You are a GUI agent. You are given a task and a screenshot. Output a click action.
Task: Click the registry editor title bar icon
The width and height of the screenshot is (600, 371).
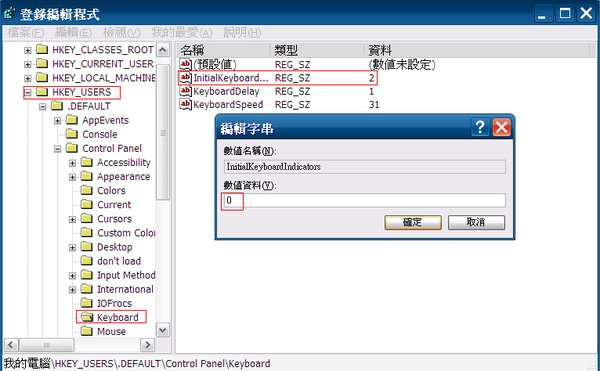coord(9,14)
